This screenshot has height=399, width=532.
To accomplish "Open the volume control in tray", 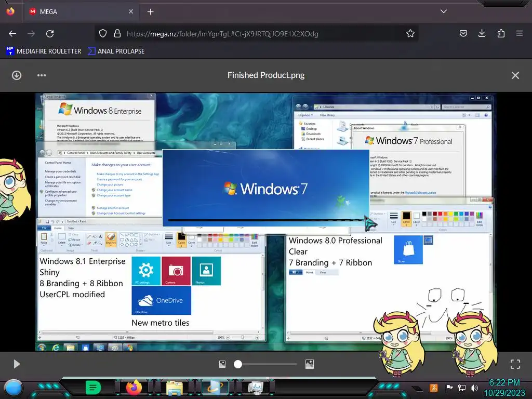I will tap(474, 388).
